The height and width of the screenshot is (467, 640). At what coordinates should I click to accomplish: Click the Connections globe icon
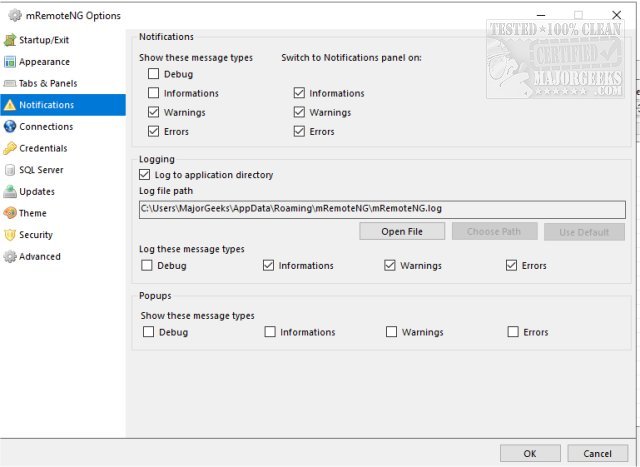pos(10,127)
